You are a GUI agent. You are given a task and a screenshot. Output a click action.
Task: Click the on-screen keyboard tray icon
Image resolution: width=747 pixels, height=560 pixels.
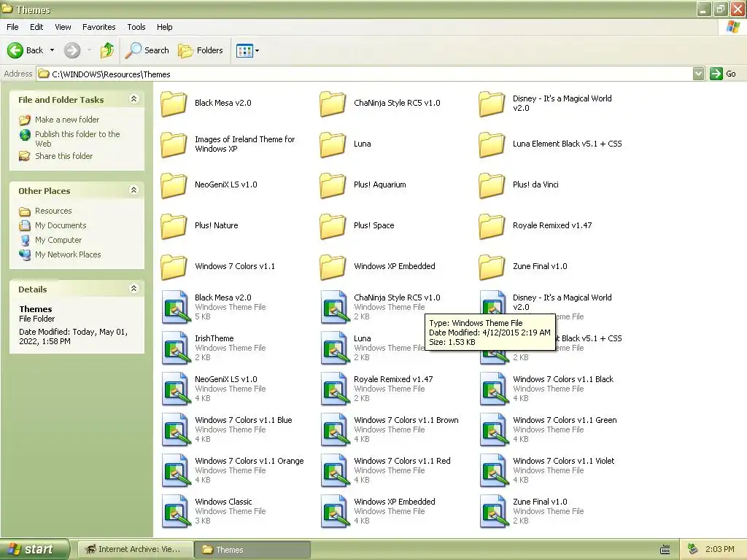point(665,550)
